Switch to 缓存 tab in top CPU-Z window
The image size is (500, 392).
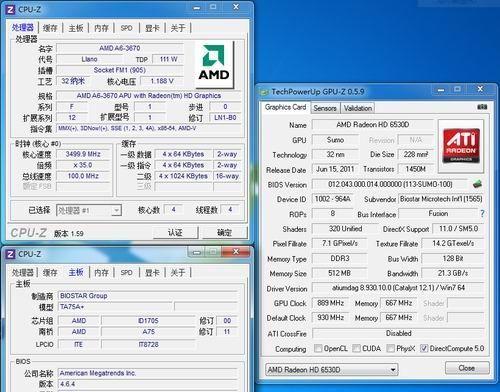[x=50, y=28]
